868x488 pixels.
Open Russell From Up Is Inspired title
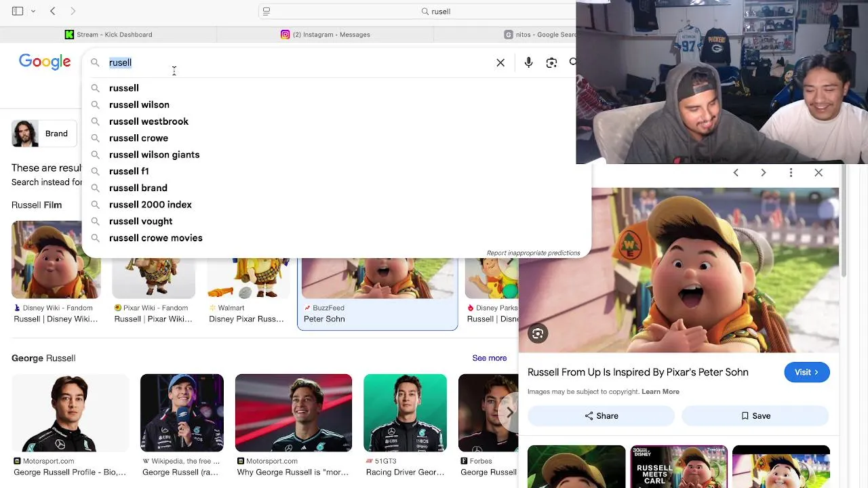tap(638, 372)
